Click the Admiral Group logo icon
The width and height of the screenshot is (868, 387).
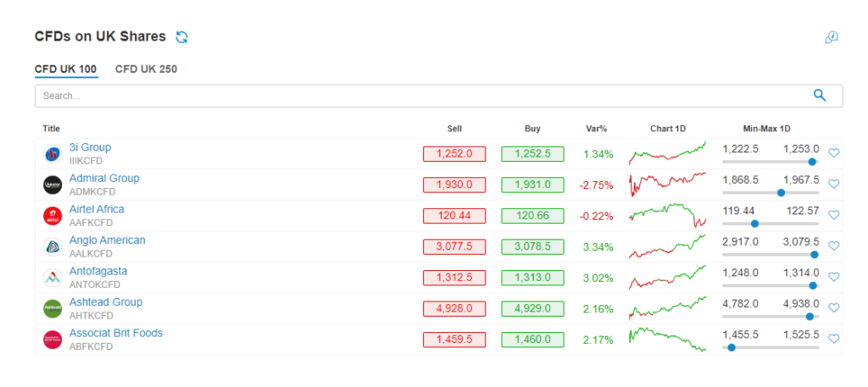tap(53, 185)
